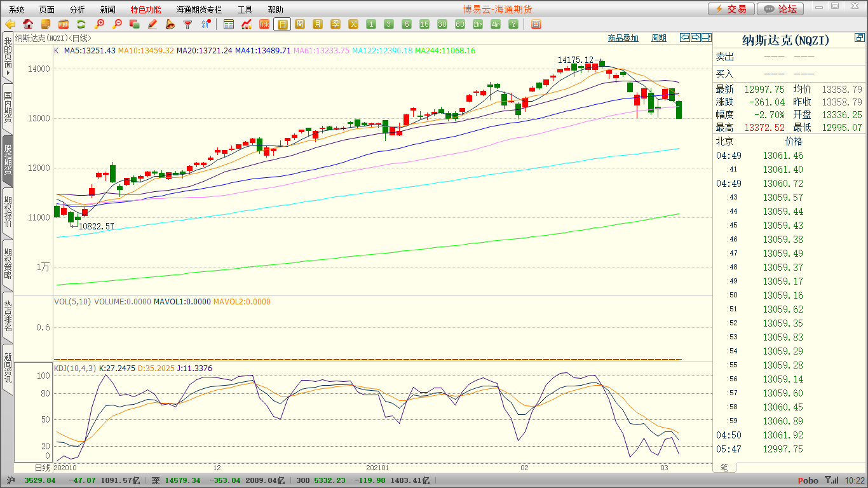Click the MA5:13251.43 label
868x488 pixels.
click(x=90, y=50)
